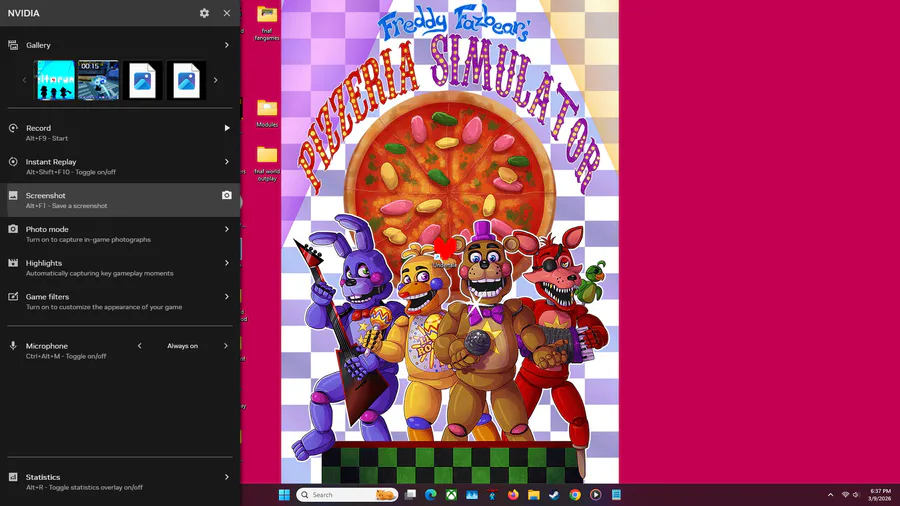Open Game filters

[120, 302]
